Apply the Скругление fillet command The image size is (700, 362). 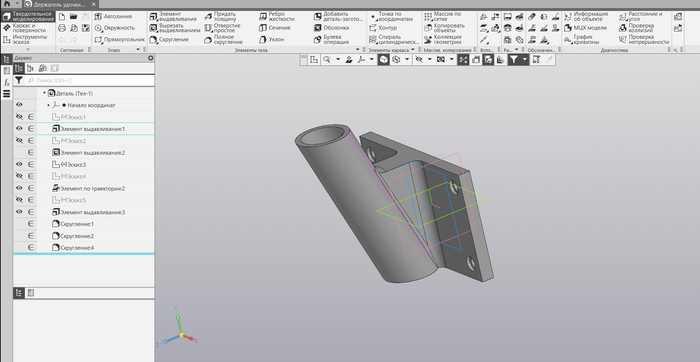[x=169, y=40]
